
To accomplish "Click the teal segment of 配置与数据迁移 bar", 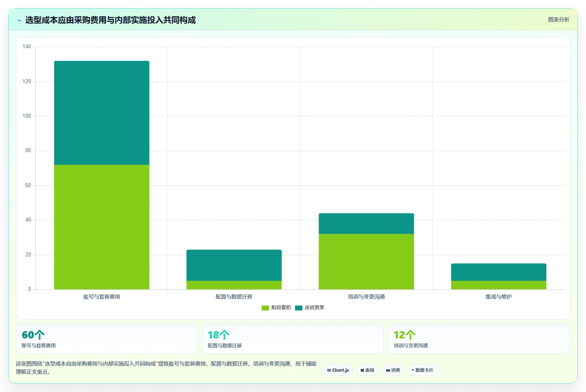I will [x=234, y=265].
